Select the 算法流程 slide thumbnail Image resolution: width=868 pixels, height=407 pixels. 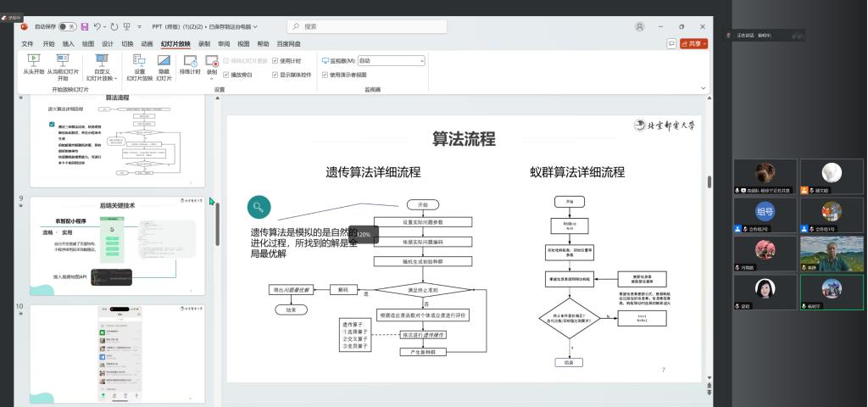117,141
